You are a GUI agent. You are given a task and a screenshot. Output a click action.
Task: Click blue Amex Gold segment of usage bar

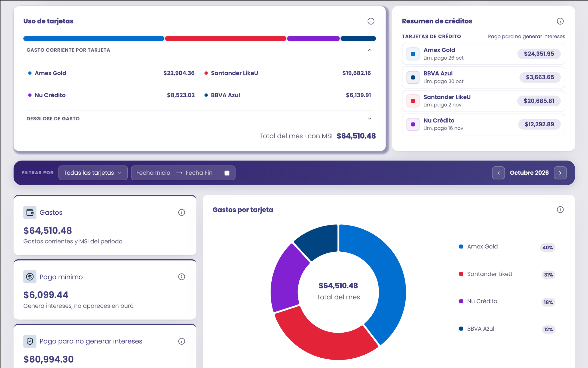tap(94, 39)
